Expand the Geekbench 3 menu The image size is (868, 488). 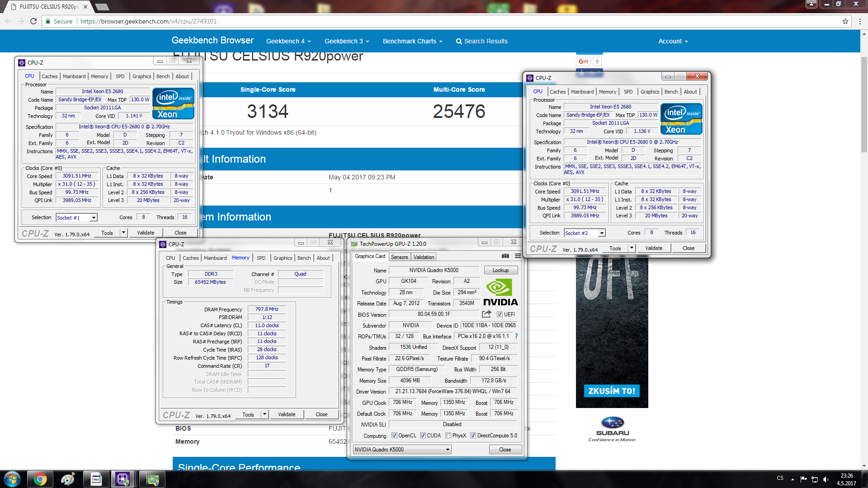tap(347, 41)
